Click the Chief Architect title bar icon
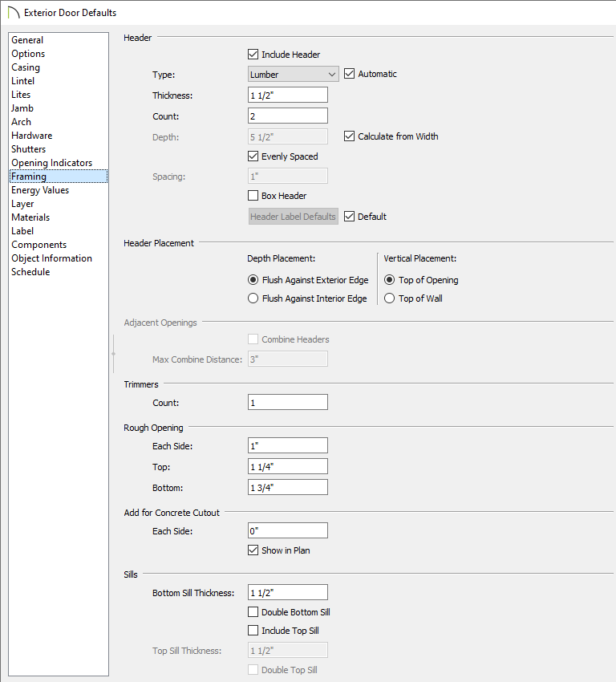 pos(13,13)
